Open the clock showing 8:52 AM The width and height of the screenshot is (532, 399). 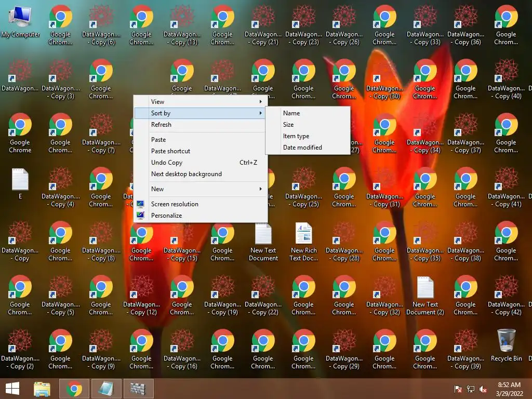point(509,389)
